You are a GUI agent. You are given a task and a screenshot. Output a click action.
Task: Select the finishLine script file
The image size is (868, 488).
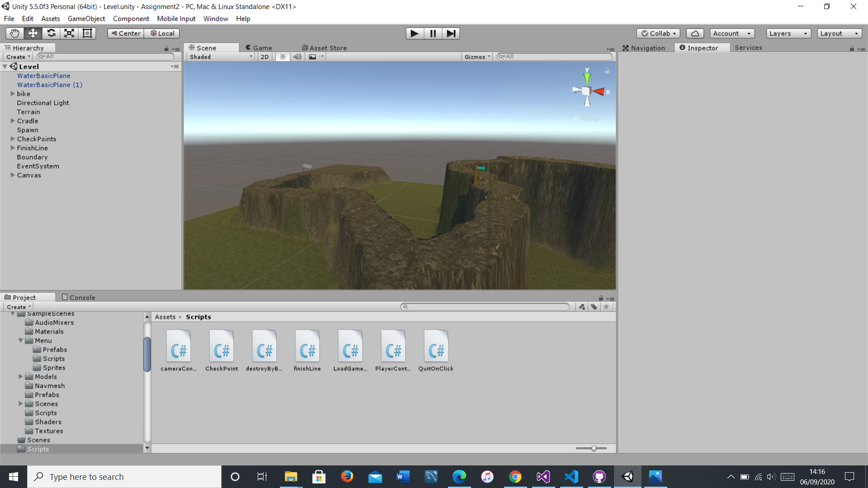point(307,351)
